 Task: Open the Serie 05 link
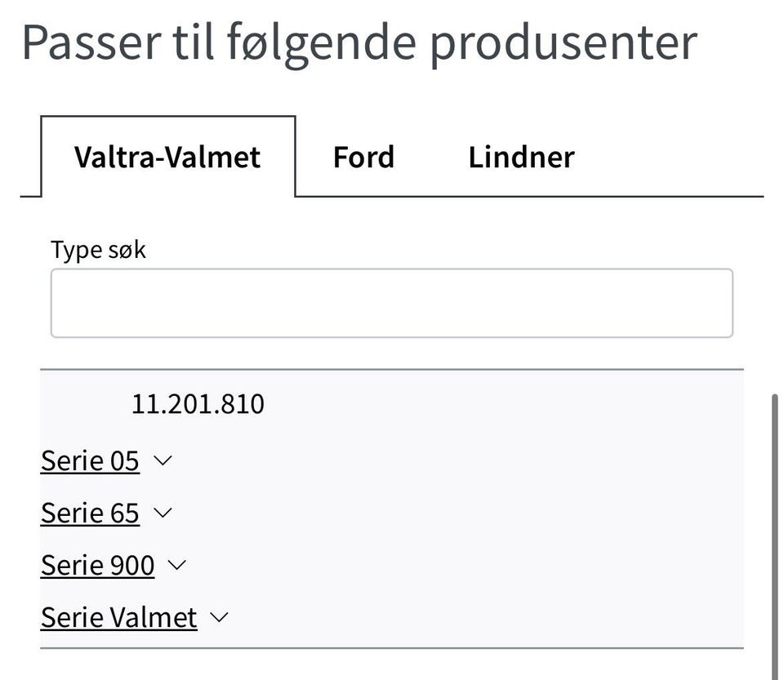tap(90, 461)
